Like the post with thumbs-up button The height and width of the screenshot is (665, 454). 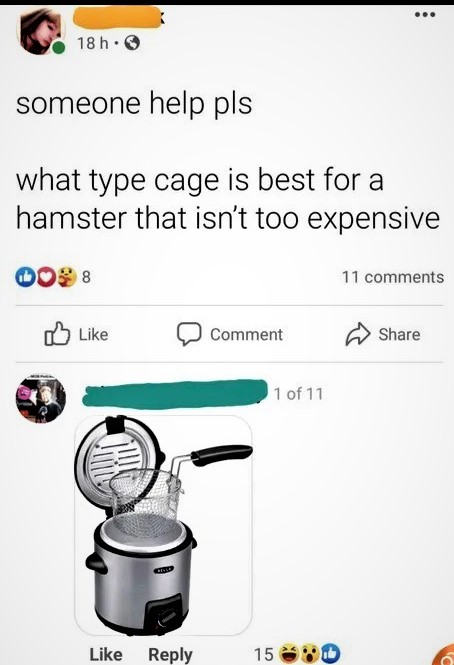click(x=76, y=334)
